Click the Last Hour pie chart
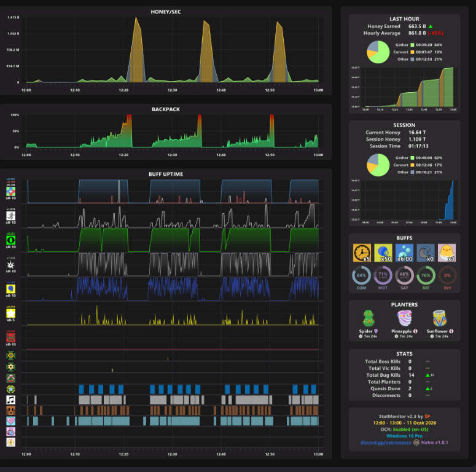This screenshot has height=472, width=476. point(378,52)
